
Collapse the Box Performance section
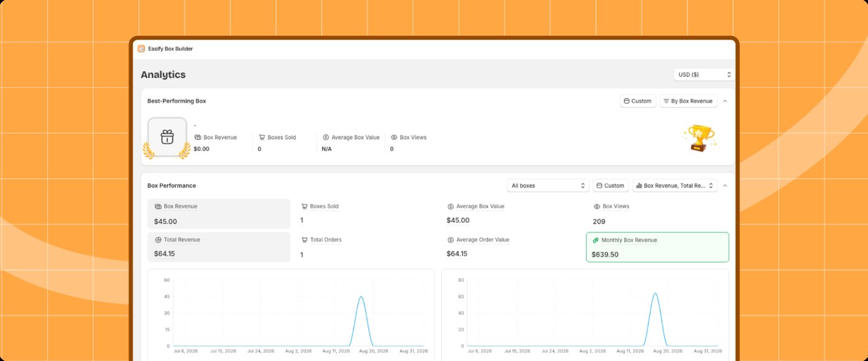click(725, 186)
